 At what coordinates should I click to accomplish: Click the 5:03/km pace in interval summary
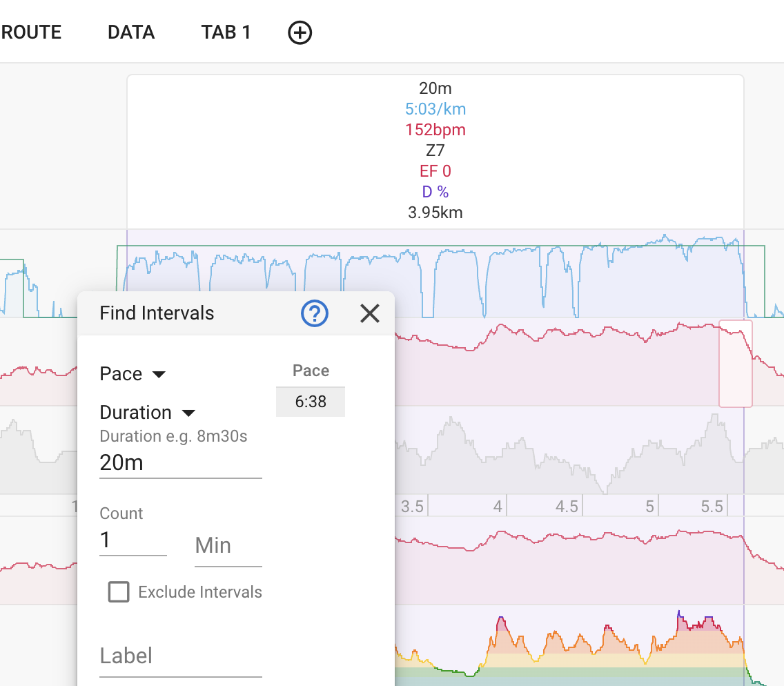(x=435, y=109)
